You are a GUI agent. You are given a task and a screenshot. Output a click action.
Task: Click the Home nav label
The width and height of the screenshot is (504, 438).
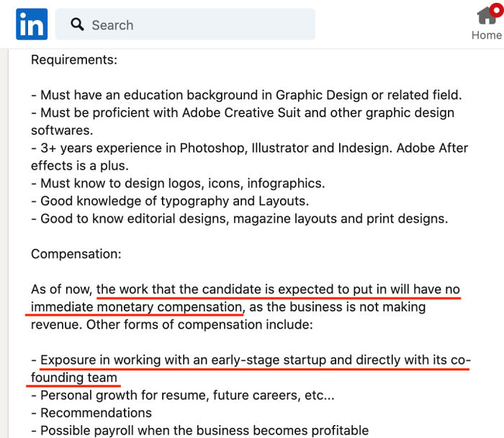pos(487,35)
